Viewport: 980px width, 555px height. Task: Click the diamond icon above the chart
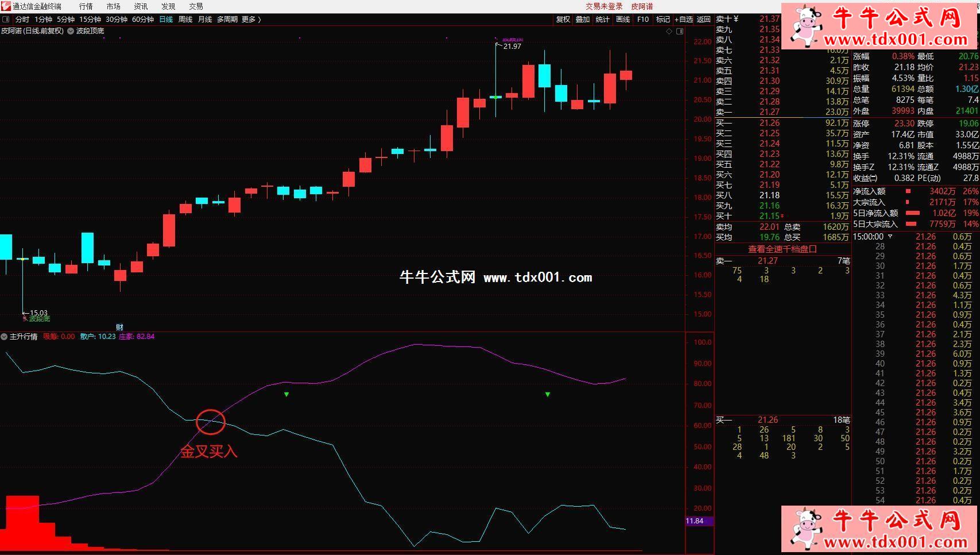[x=669, y=32]
